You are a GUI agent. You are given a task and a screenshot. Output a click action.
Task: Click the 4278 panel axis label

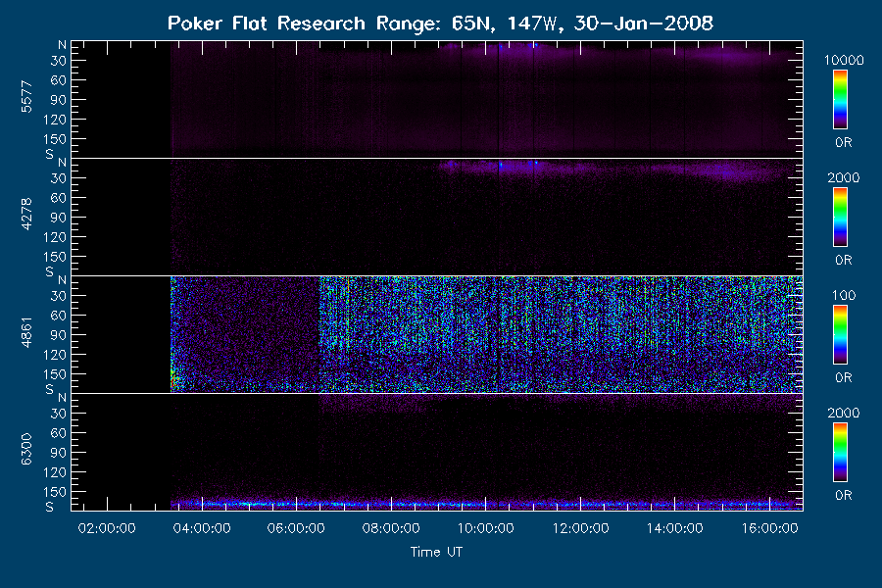click(26, 214)
